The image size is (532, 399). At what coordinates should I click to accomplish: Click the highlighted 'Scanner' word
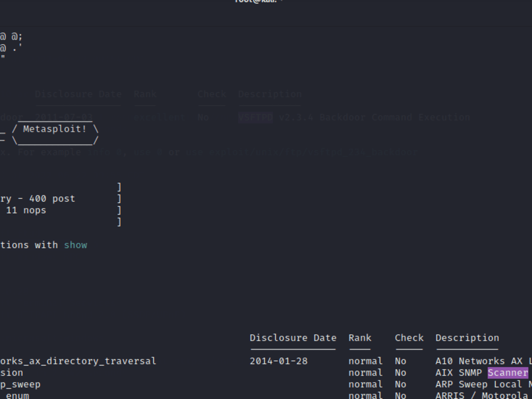[508, 372]
